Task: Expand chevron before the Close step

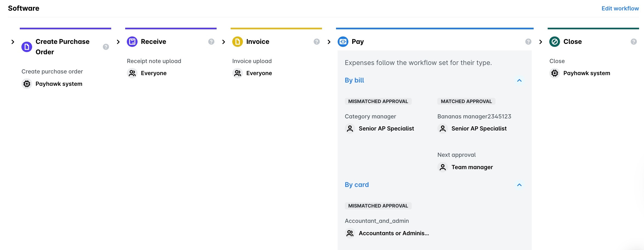Action: tap(541, 42)
